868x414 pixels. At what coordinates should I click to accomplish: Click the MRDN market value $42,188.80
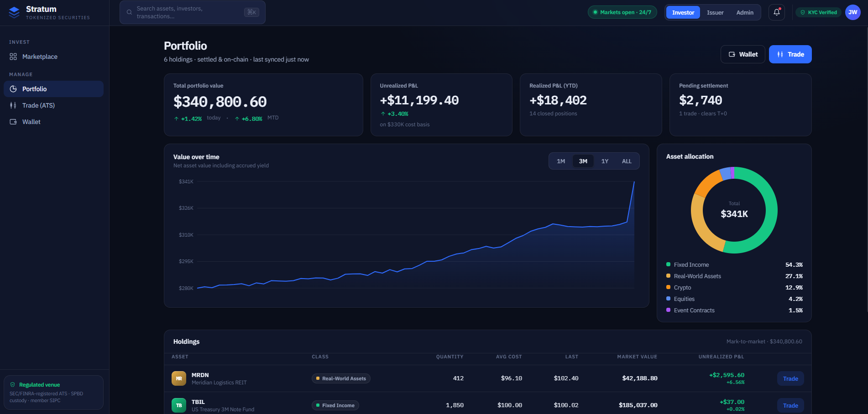point(640,378)
